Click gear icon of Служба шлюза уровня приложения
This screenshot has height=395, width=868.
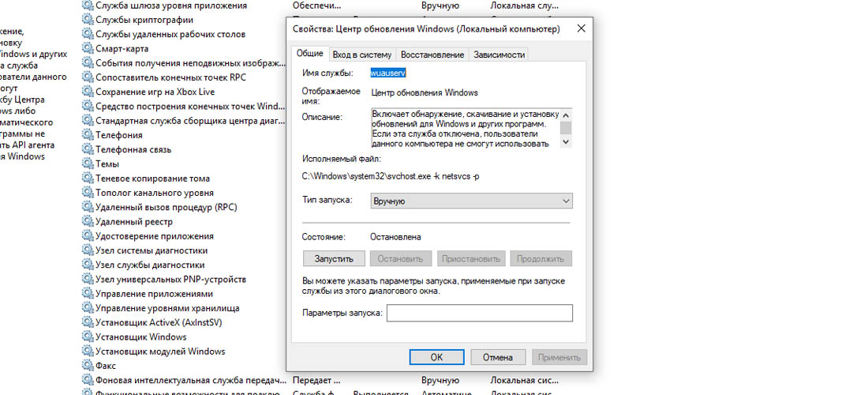coord(88,6)
